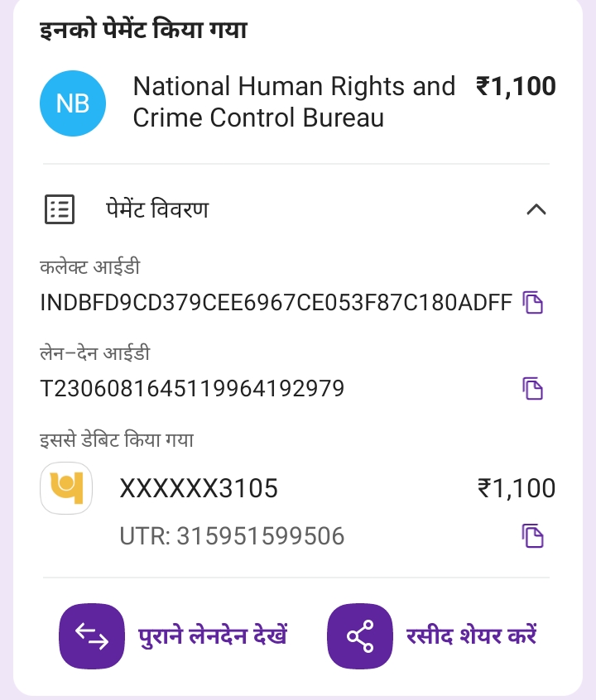Screen dimensions: 596x700
Task: Copy the transaction ID using its copy icon
Action: click(x=533, y=388)
